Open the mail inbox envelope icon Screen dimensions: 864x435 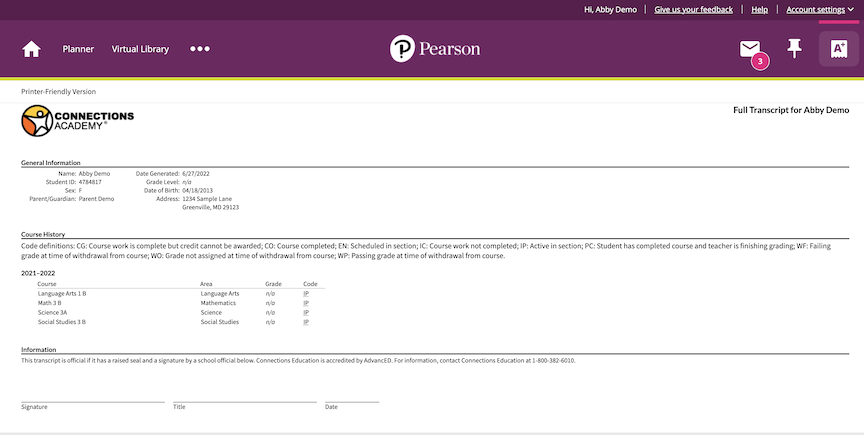750,48
